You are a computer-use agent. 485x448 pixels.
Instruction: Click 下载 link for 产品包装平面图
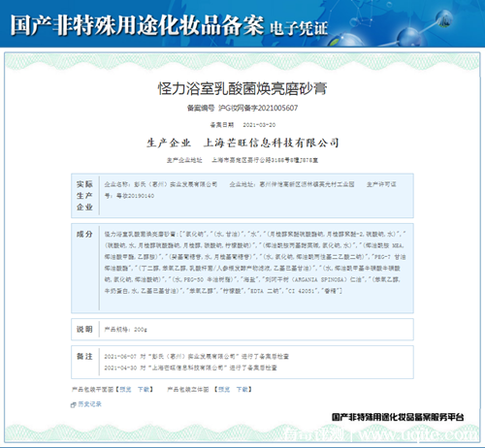pos(144,389)
